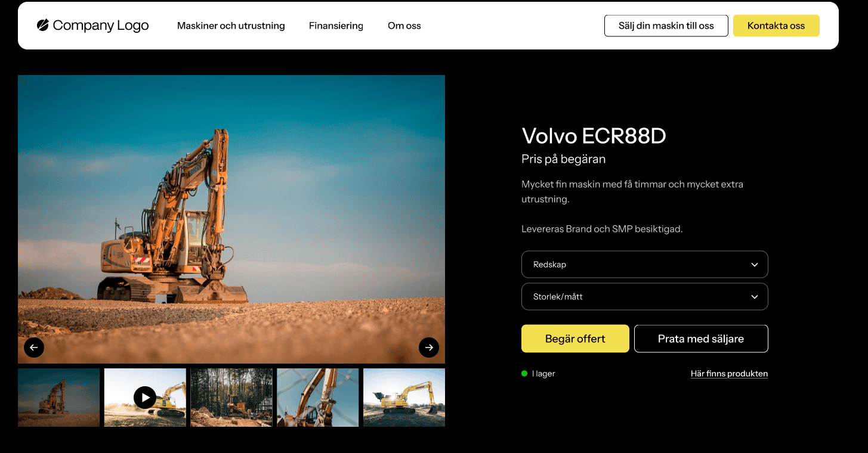Open the Här finns produkten link

point(729,374)
